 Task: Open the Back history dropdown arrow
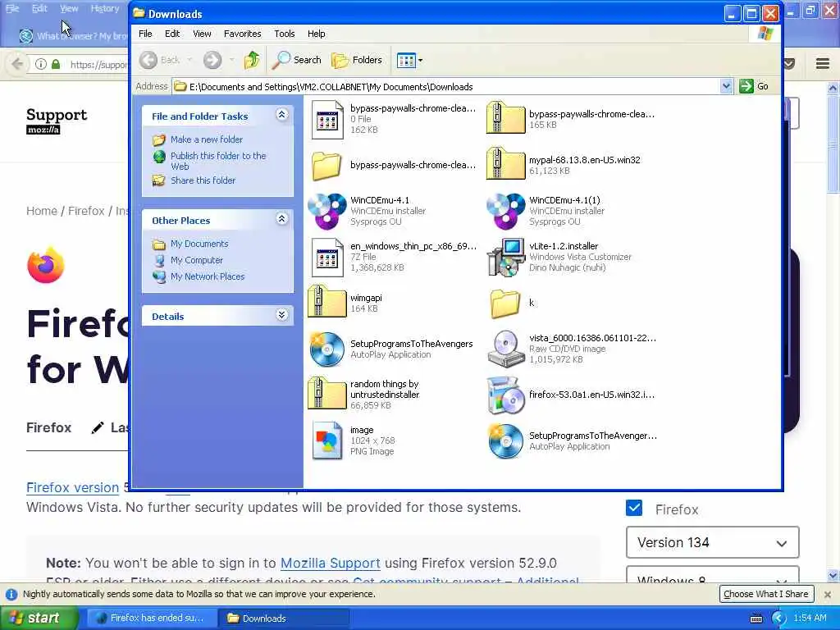click(x=189, y=60)
